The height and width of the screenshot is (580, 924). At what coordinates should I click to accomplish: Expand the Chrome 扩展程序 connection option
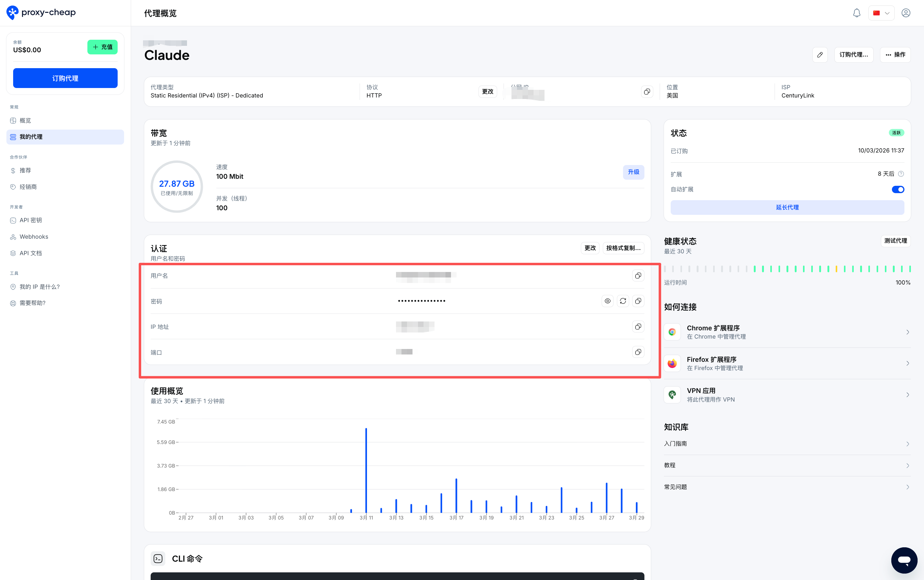point(787,332)
